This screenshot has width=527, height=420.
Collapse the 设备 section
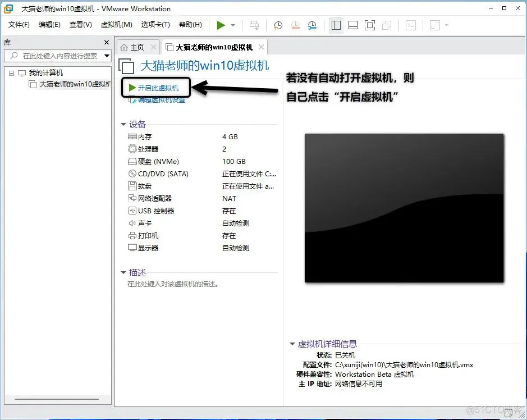pos(123,125)
